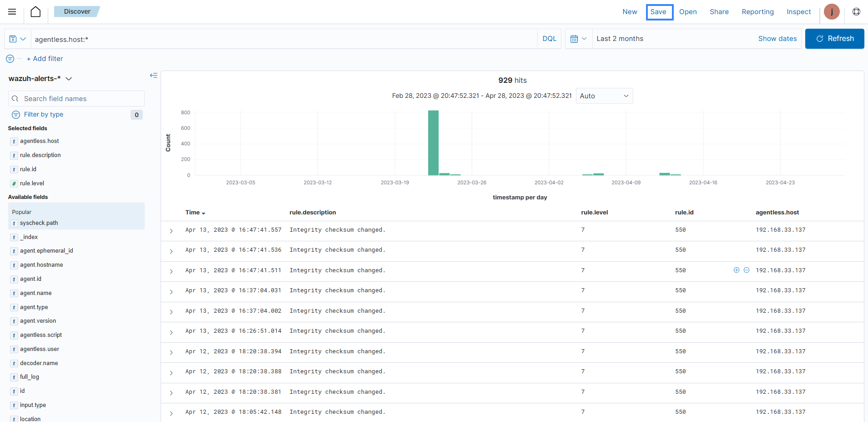
Task: Click the rule.description column header
Action: point(313,213)
